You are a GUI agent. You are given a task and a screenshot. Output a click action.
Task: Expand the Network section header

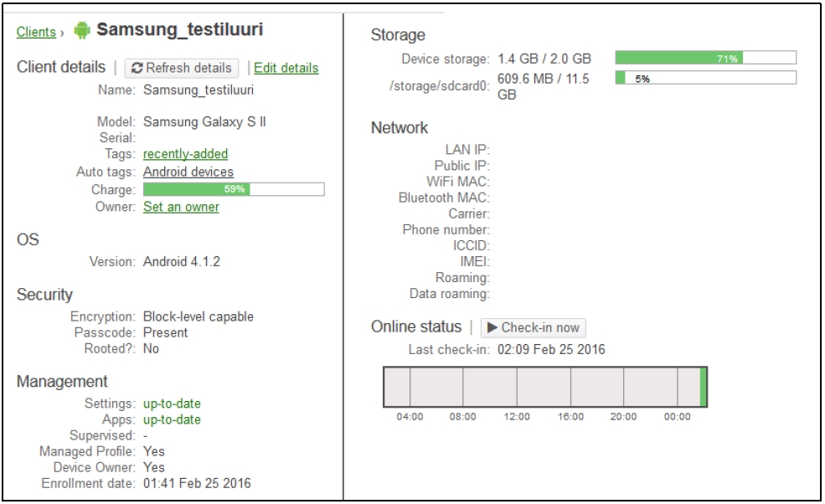[x=400, y=126]
